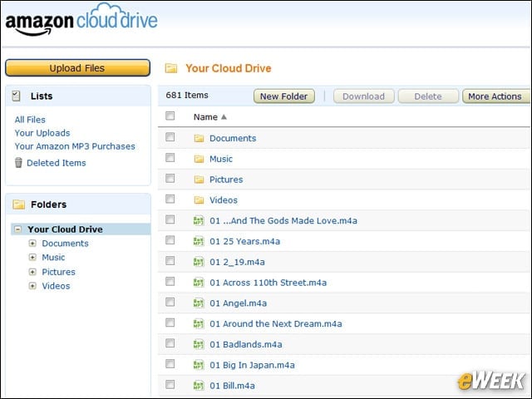This screenshot has width=532, height=399.
Task: Click audio file icon for 01 25 Years.m4a
Action: (199, 242)
